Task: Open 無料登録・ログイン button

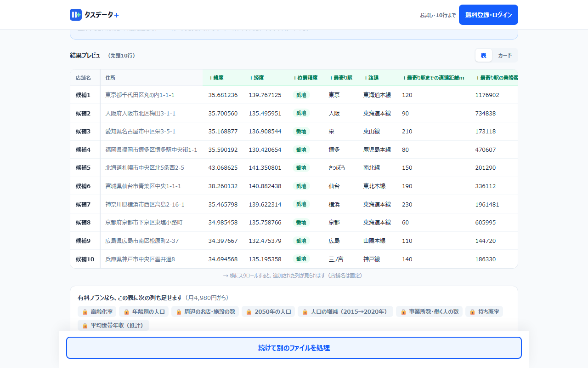Action: [488, 15]
